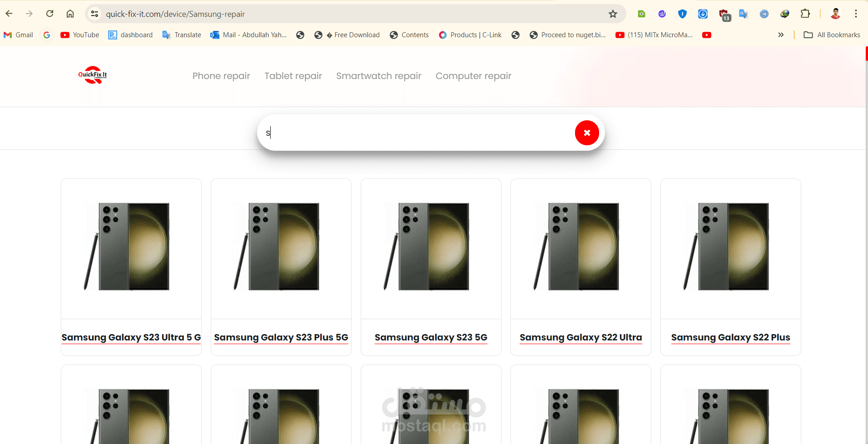This screenshot has height=444, width=868.
Task: Open Phone repair menu
Action: [x=221, y=76]
